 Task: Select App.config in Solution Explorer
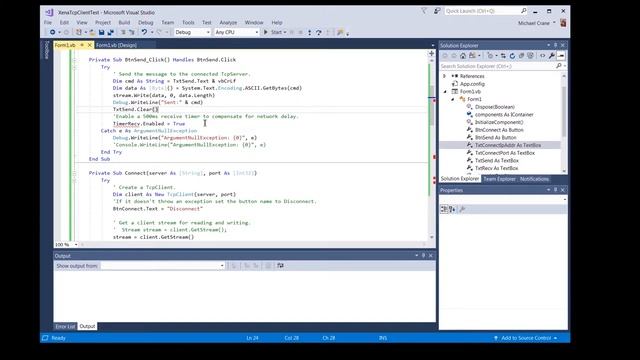pyautogui.click(x=472, y=84)
